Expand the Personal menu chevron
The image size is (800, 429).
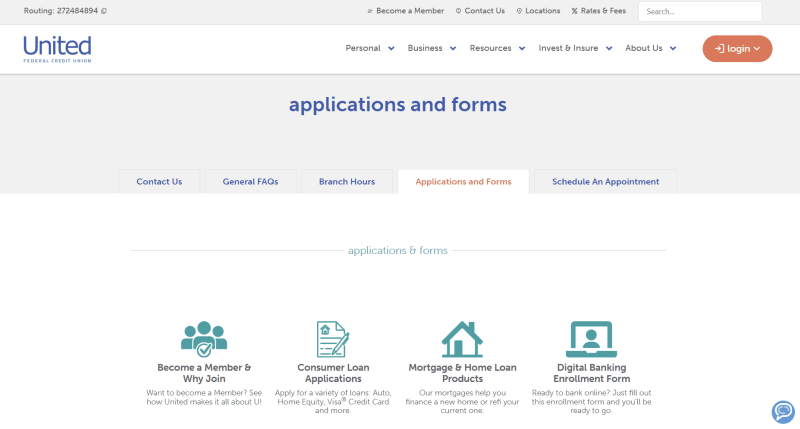(x=391, y=48)
